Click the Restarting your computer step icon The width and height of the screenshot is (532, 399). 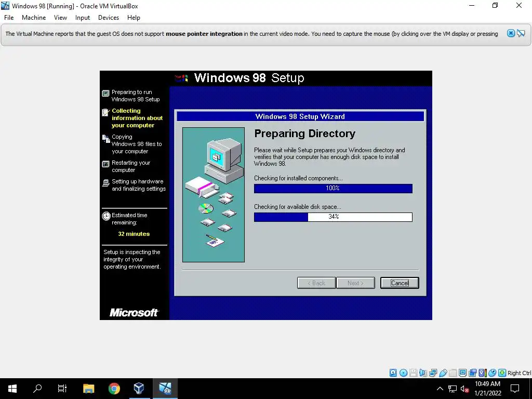(x=106, y=164)
